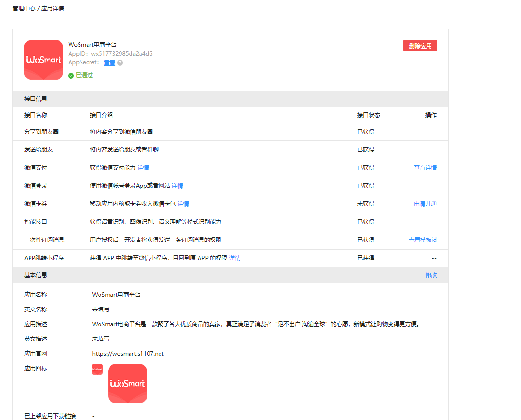This screenshot has height=420, width=521.
Task: Open 查看模板id for 一次性订阅消息
Action: 422,240
